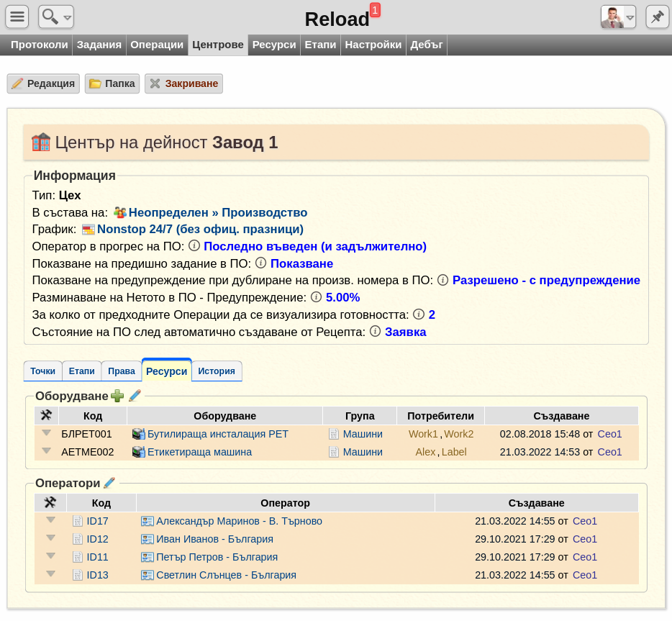Open the hamburger main menu
Screen dimensions: 672x621
[17, 17]
